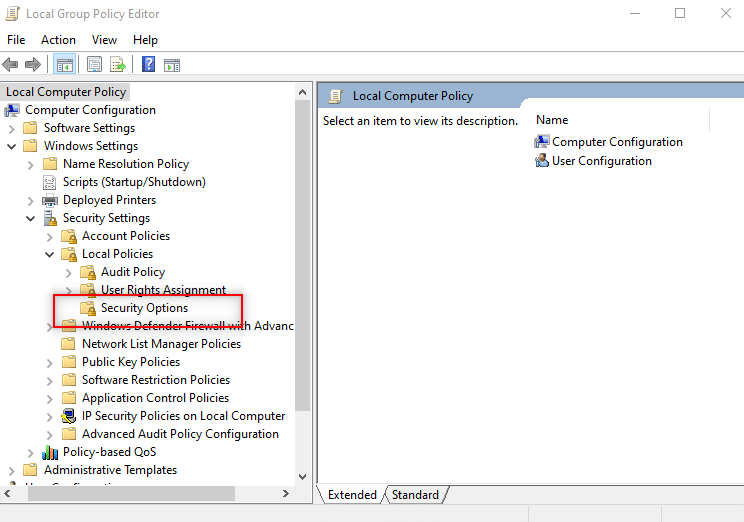The image size is (744, 522).
Task: Expand the Audit Policy node
Action: click(x=69, y=273)
